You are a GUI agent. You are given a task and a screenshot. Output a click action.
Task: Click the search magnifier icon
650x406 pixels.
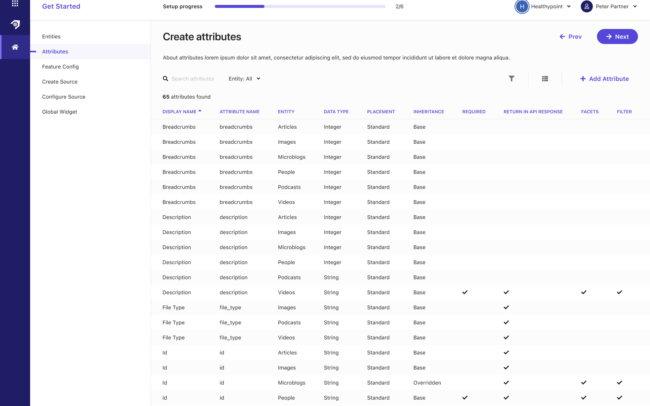(x=166, y=78)
